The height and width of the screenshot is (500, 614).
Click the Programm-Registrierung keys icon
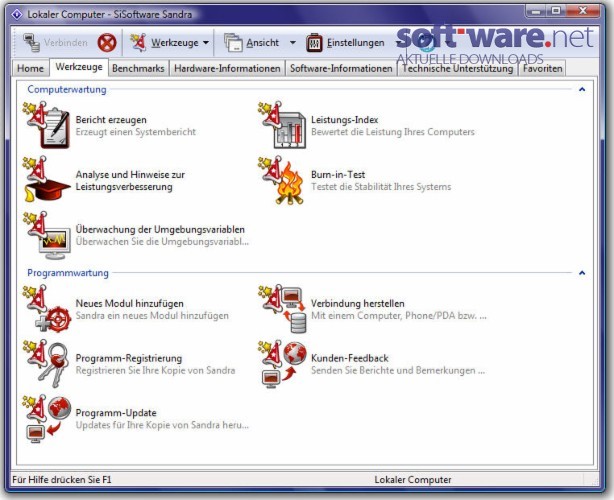coord(48,363)
